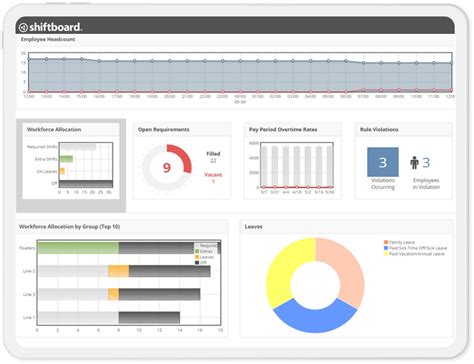Viewport: 474px width, 364px height.
Task: Click the orange On Leaves bar
Action: pyautogui.click(x=62, y=171)
